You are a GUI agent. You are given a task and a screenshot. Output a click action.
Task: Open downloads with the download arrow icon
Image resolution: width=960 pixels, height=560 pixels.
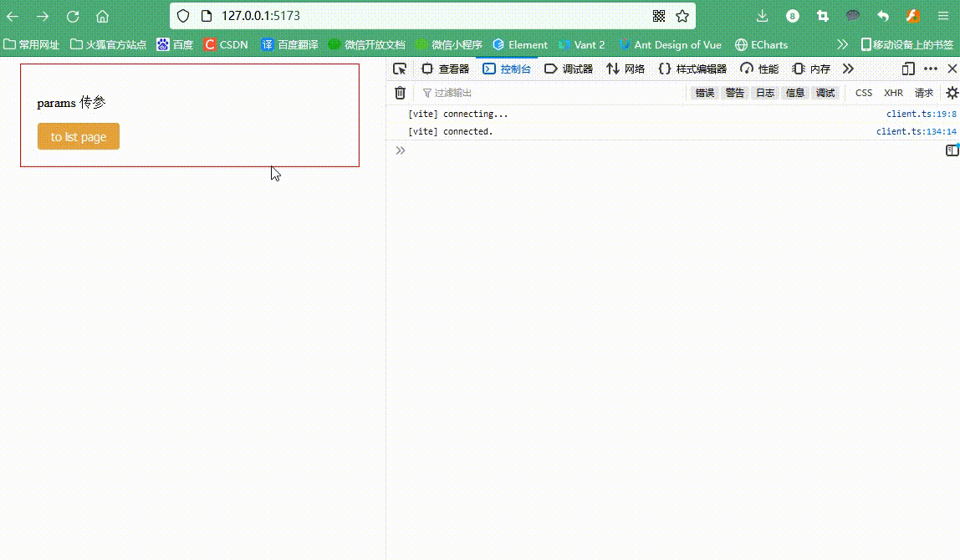[761, 15]
